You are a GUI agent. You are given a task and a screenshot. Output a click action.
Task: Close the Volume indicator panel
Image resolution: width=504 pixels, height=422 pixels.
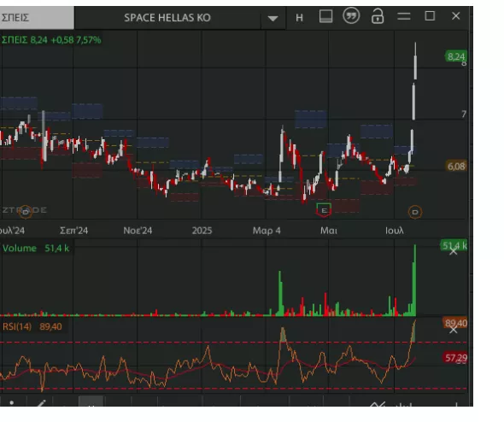pos(454,251)
